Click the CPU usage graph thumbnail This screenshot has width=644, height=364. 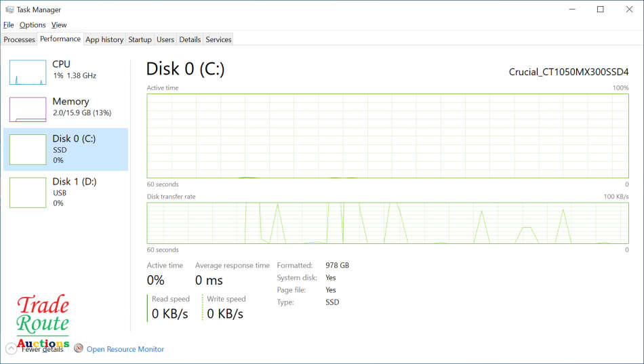[28, 72]
